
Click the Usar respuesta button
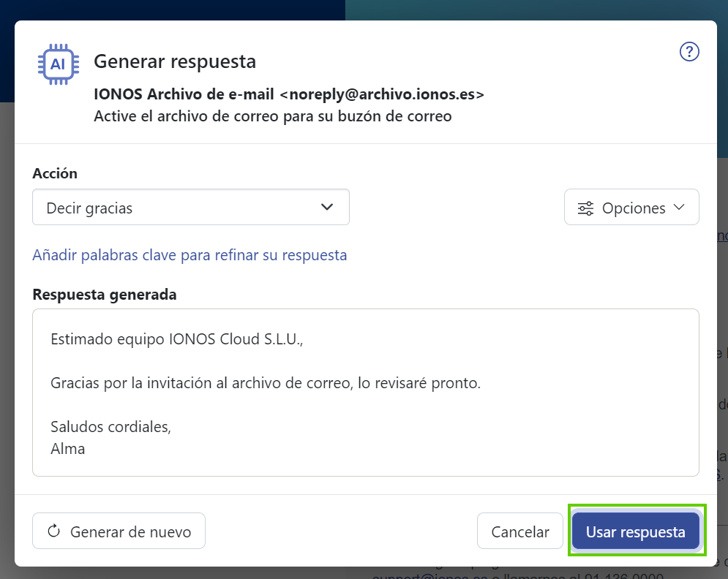tap(636, 531)
